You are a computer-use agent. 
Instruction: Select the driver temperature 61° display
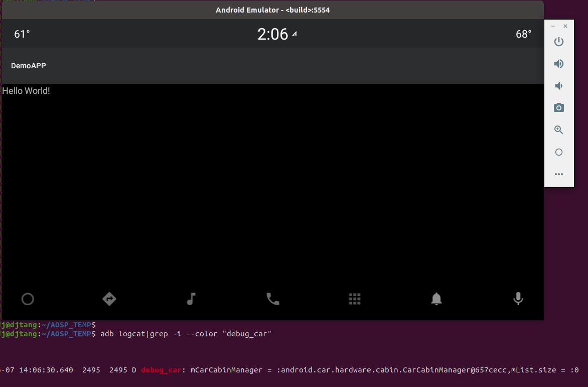pyautogui.click(x=21, y=34)
